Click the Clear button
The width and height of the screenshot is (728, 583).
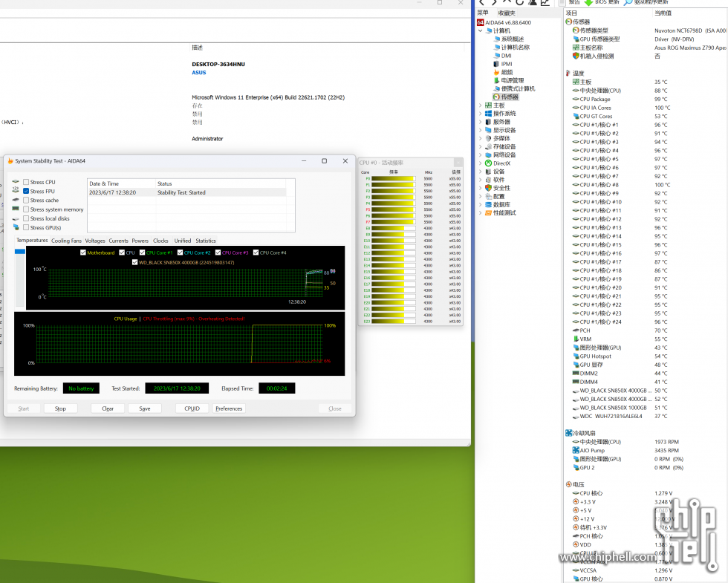tap(108, 408)
